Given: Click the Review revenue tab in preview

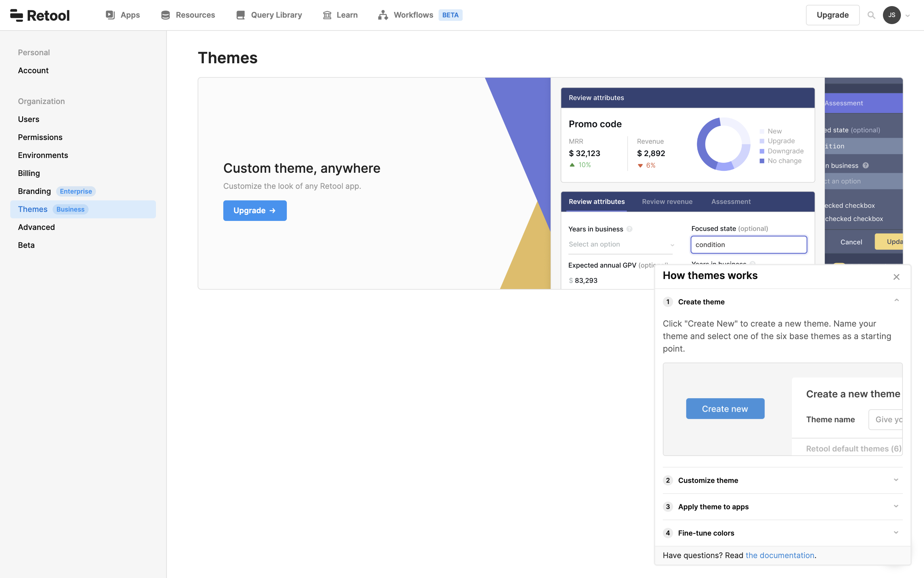Looking at the screenshot, I should click(667, 201).
